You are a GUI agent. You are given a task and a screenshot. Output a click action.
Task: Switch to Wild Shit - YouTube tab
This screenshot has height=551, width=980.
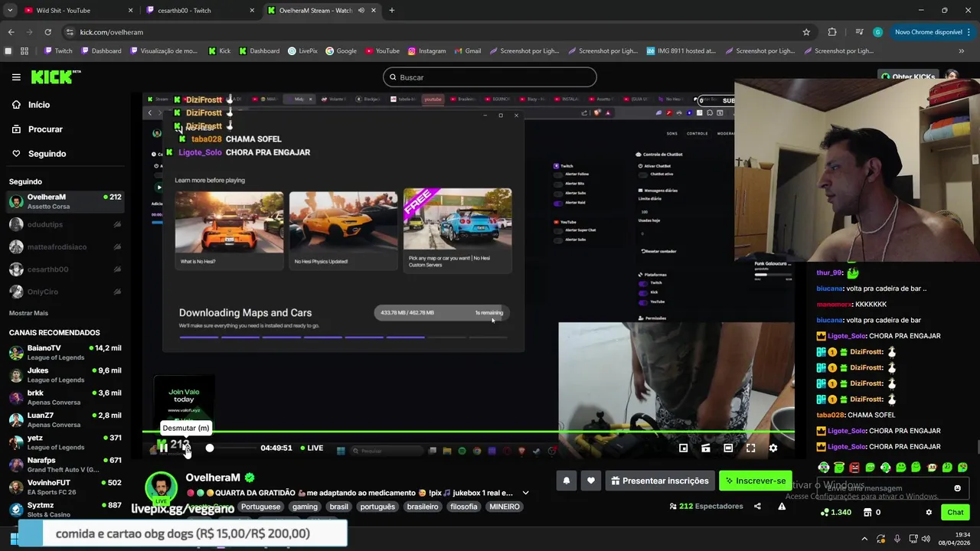coord(77,11)
